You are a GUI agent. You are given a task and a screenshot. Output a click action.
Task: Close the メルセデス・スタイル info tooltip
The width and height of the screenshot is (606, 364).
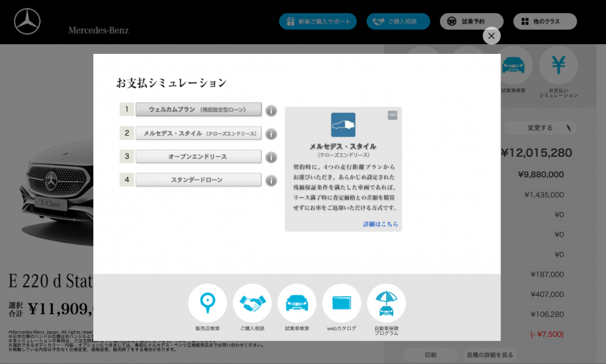coord(392,115)
